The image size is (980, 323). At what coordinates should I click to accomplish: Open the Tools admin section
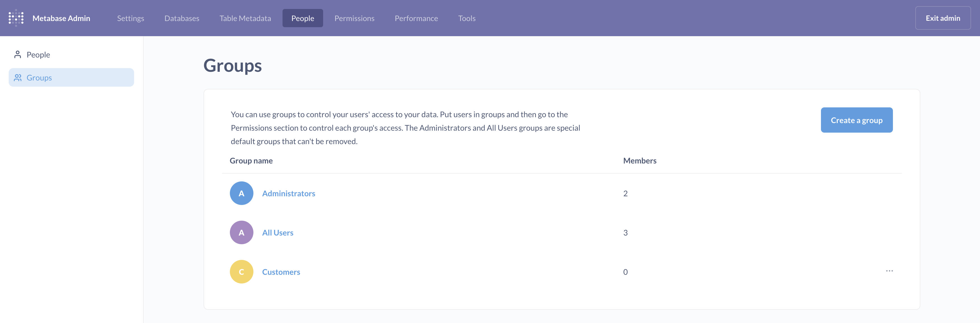click(x=466, y=18)
